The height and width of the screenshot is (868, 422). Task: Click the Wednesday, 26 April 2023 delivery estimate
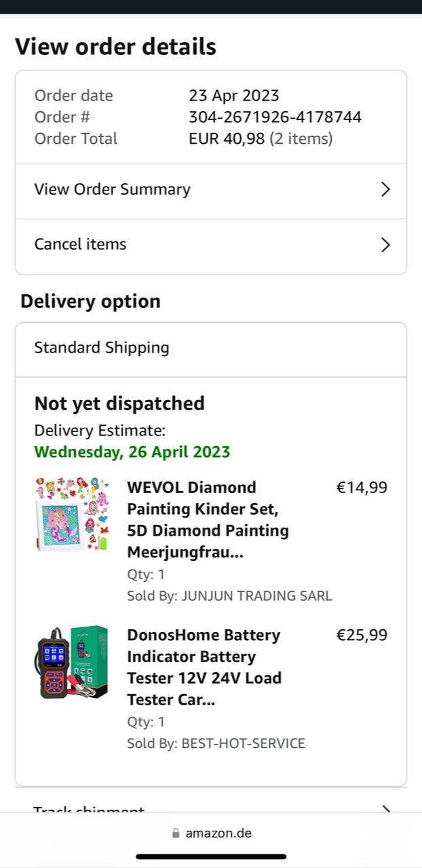(x=132, y=452)
